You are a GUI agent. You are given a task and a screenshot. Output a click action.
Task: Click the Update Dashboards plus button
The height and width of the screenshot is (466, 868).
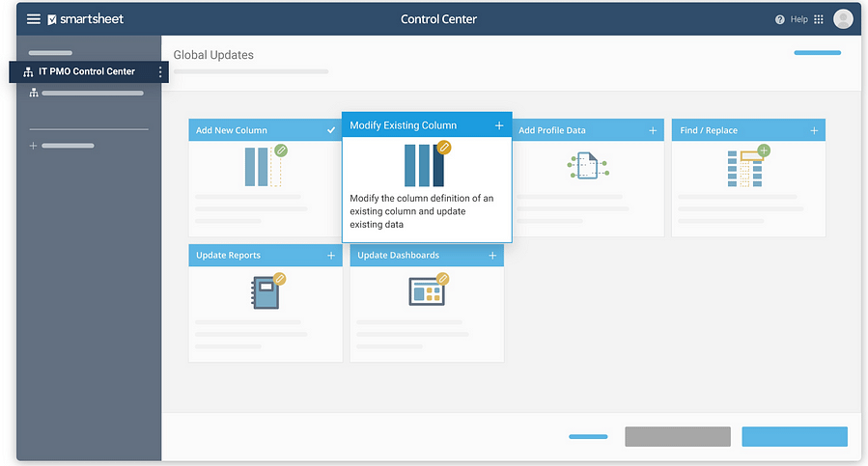click(492, 255)
